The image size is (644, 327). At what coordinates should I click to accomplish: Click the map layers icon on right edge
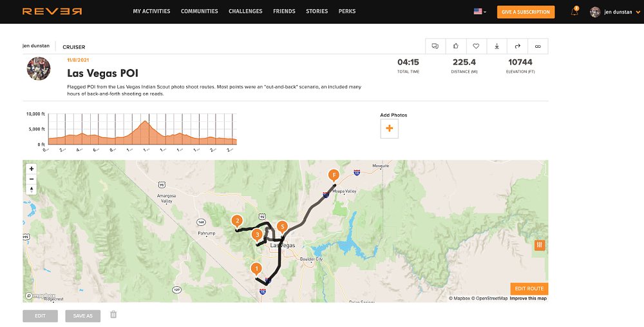[x=540, y=245]
